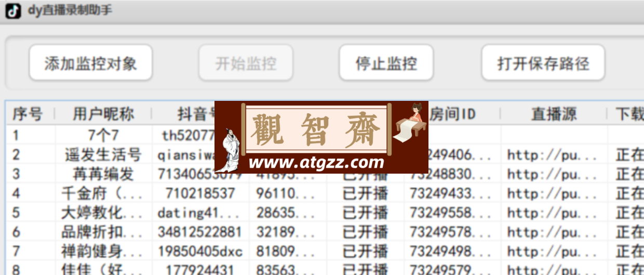644x275 pixels.
Task: Click 直播源 column header
Action: (x=554, y=114)
